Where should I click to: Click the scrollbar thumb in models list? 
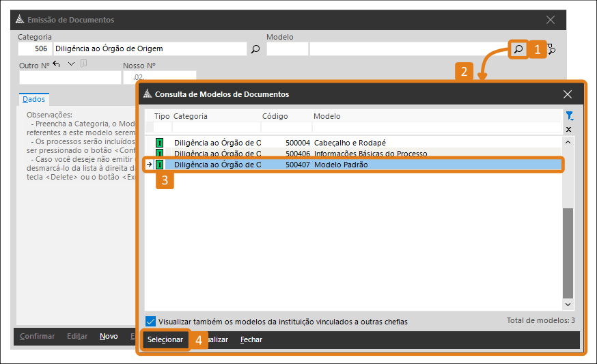pyautogui.click(x=568, y=253)
